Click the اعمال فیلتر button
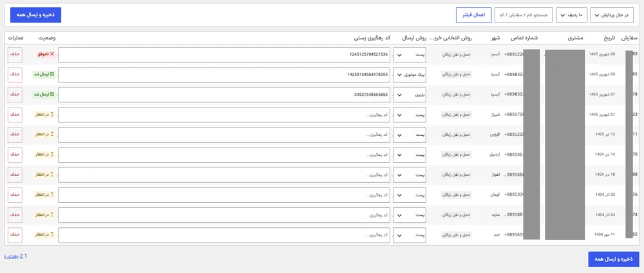Screen dimensions: 644x273 point(473,15)
